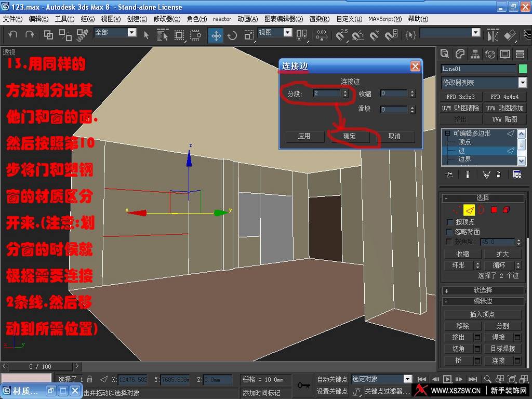Screen dimensions: 532x399
Task: Click the Mirror tool icon
Action: [492, 35]
